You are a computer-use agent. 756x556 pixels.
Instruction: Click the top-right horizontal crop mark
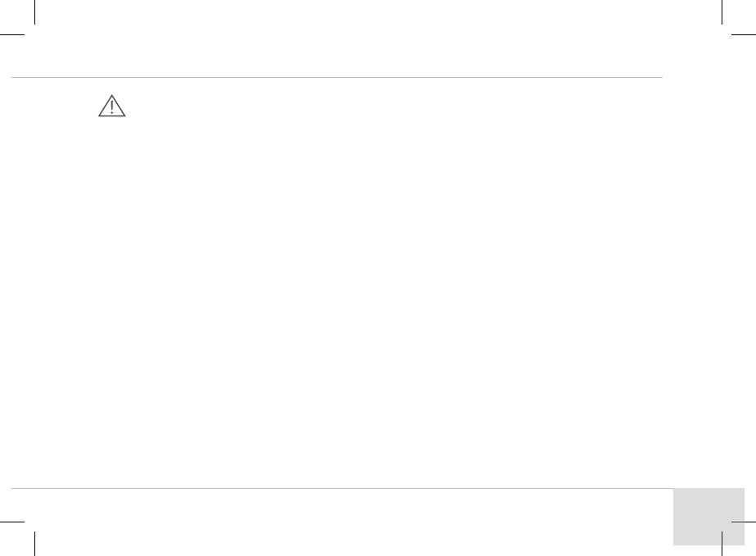(x=744, y=35)
